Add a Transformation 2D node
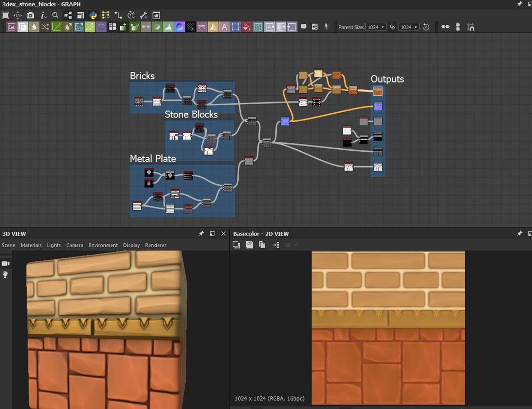The image size is (532, 409). pos(236,27)
